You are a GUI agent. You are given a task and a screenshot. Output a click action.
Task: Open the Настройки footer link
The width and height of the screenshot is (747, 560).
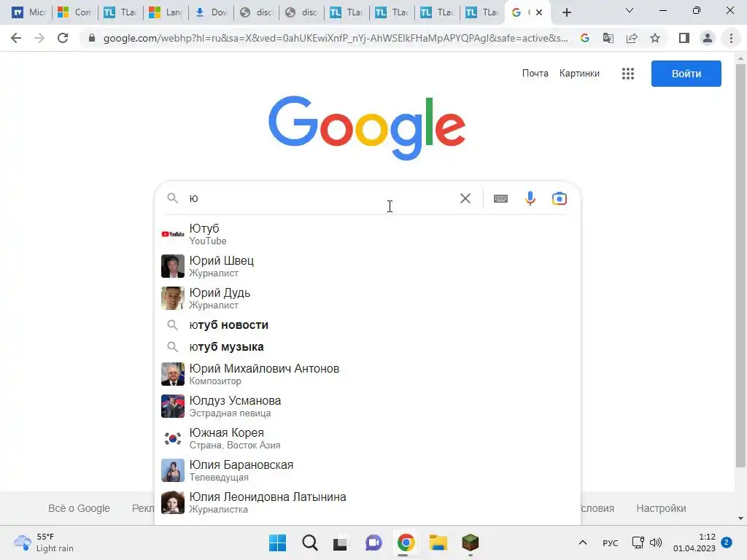pos(661,508)
